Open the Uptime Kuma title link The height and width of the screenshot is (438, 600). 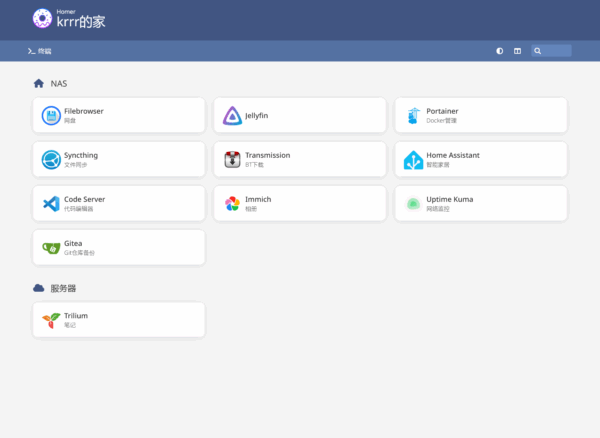[449, 199]
